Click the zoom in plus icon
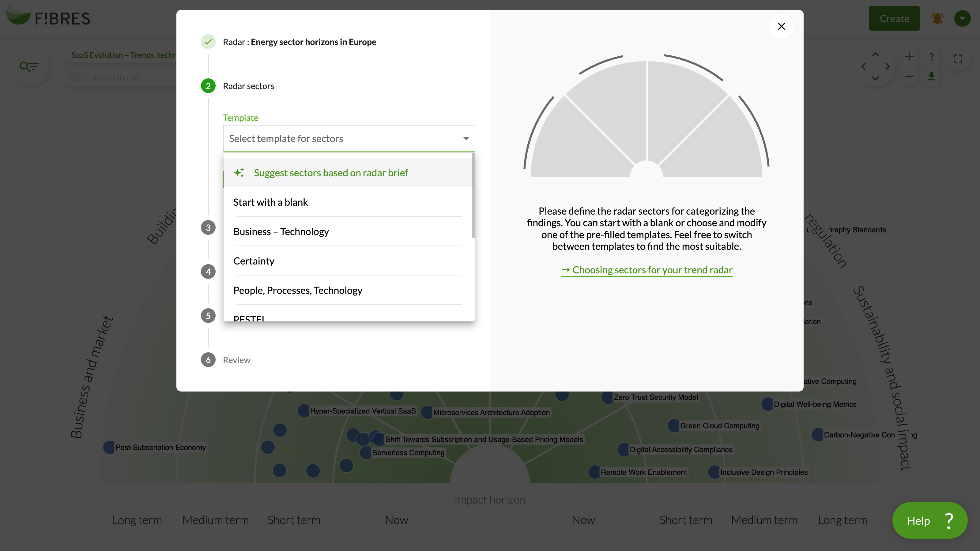The height and width of the screenshot is (551, 980). point(910,57)
